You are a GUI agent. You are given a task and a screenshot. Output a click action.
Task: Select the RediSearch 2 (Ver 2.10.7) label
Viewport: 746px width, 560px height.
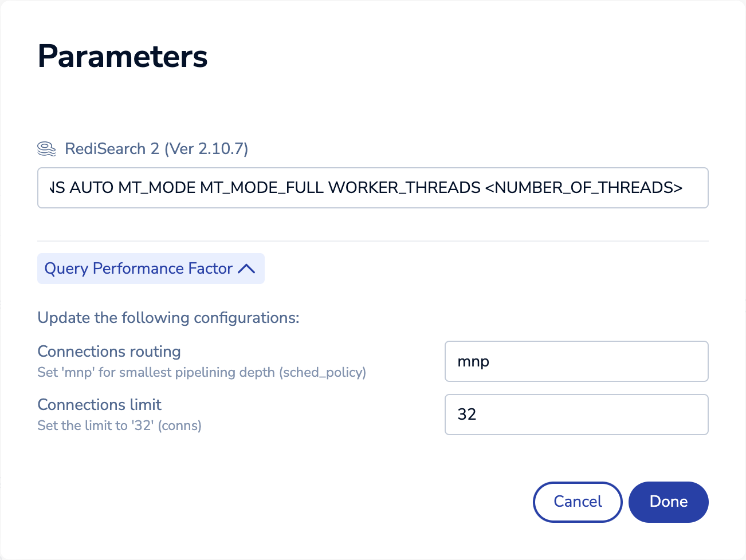pyautogui.click(x=156, y=149)
